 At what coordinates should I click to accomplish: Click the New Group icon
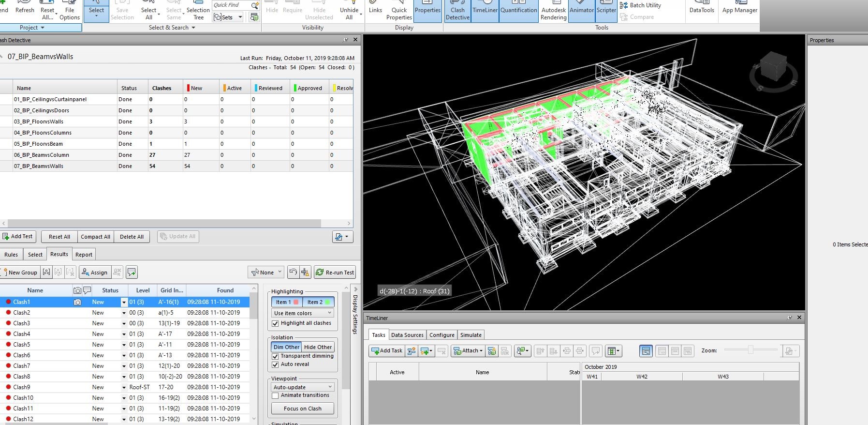click(x=19, y=273)
